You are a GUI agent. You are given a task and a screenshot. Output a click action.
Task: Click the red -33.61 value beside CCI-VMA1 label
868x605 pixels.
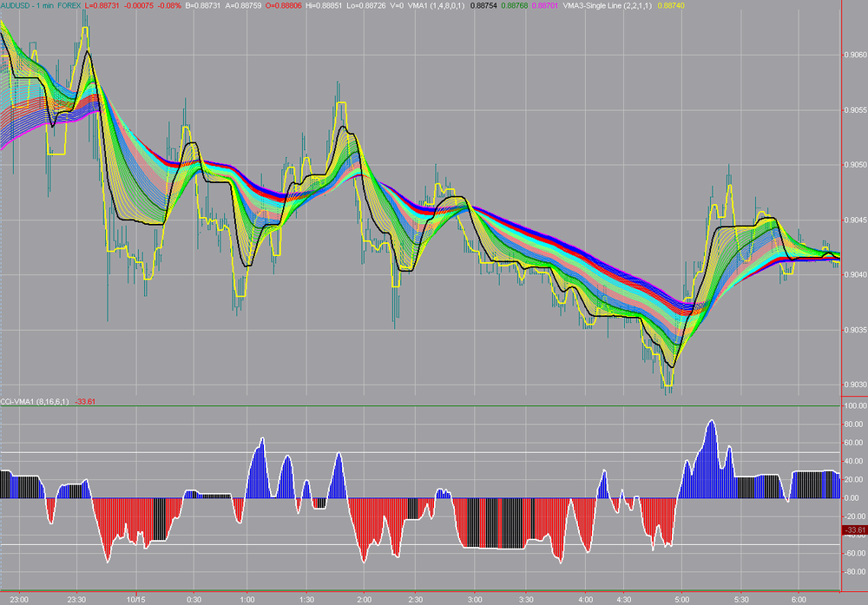[85, 402]
